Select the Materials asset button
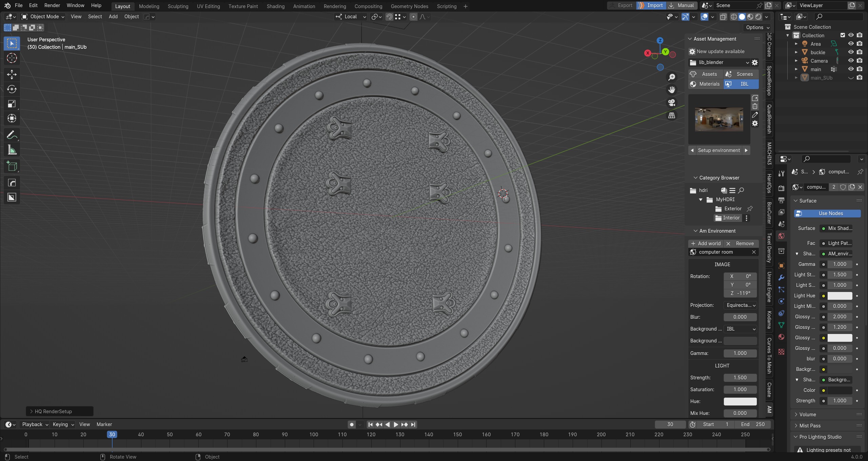 706,84
